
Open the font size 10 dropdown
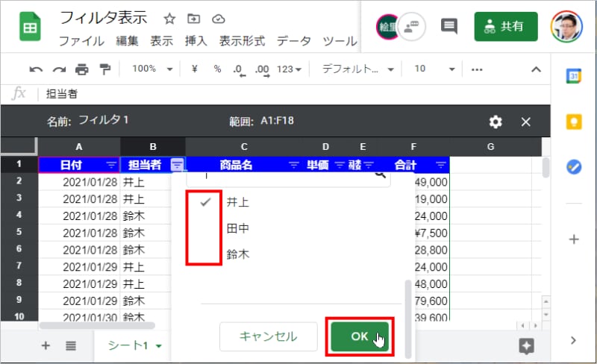pos(434,69)
